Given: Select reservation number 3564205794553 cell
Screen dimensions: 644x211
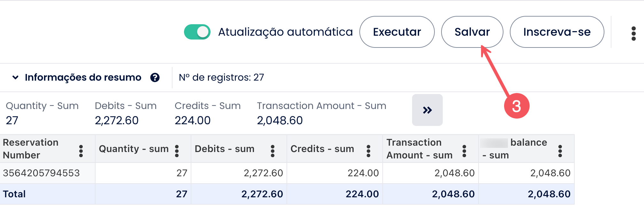Looking at the screenshot, I should tap(41, 173).
